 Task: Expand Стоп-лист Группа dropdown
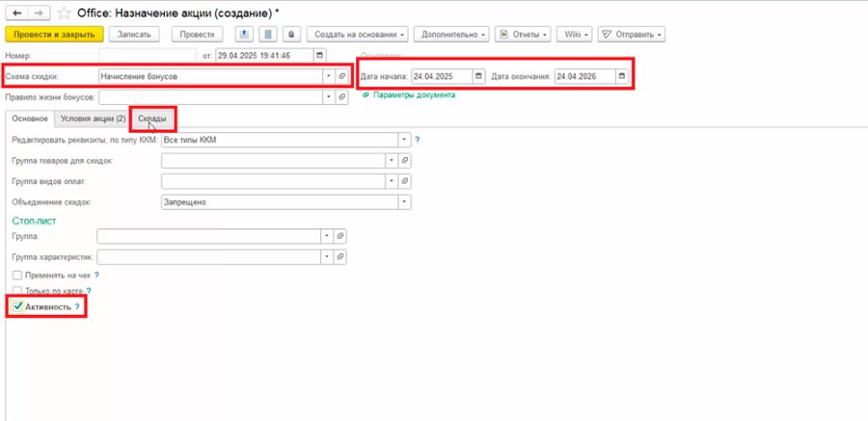coord(328,236)
